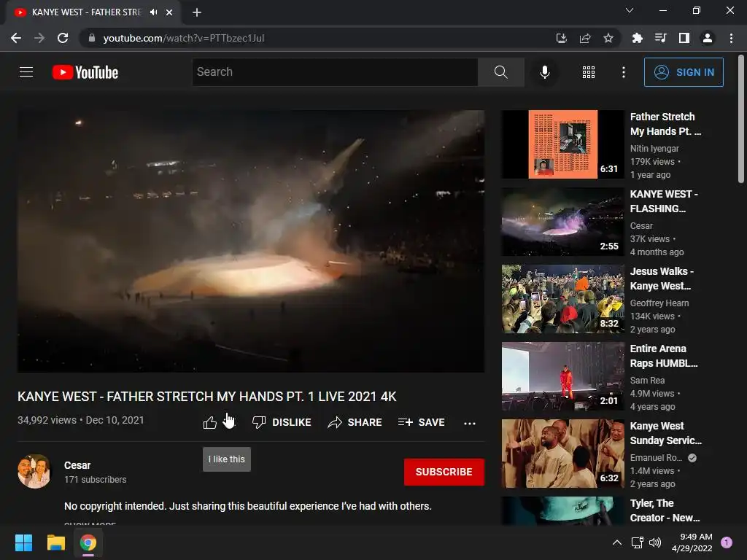Go to YouTube home via logo
Image resolution: width=747 pixels, height=560 pixels.
point(85,72)
